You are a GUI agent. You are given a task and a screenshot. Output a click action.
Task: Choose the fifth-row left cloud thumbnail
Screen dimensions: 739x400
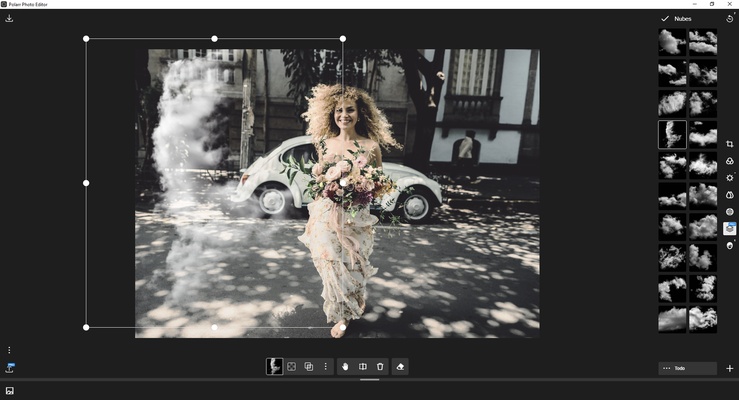tap(672, 165)
